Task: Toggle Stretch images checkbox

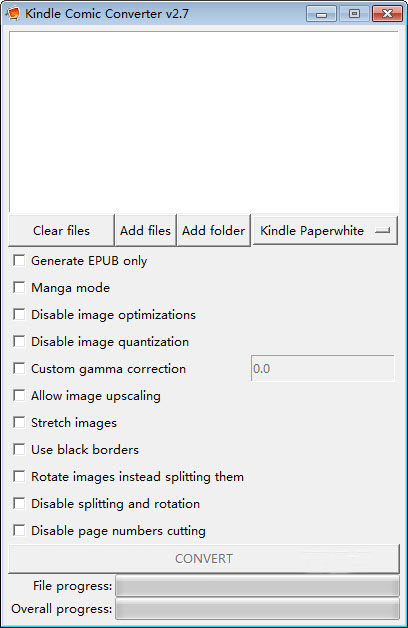Action: (19, 422)
